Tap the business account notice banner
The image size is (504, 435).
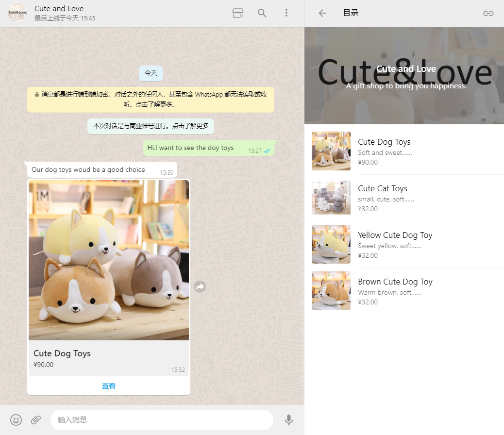pos(151,126)
